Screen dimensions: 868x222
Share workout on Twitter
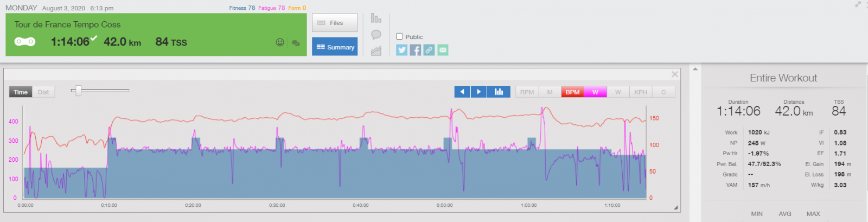click(401, 50)
